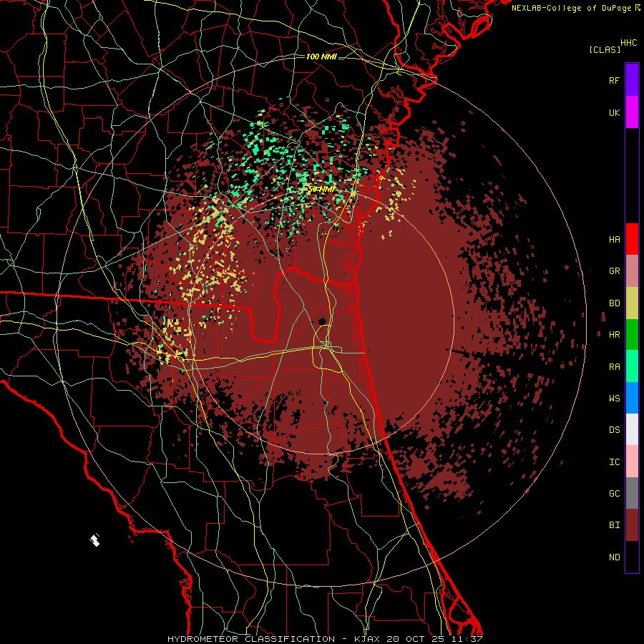The height and width of the screenshot is (644, 644).
Task: Click the 11:37 timestamp text
Action: click(467, 639)
